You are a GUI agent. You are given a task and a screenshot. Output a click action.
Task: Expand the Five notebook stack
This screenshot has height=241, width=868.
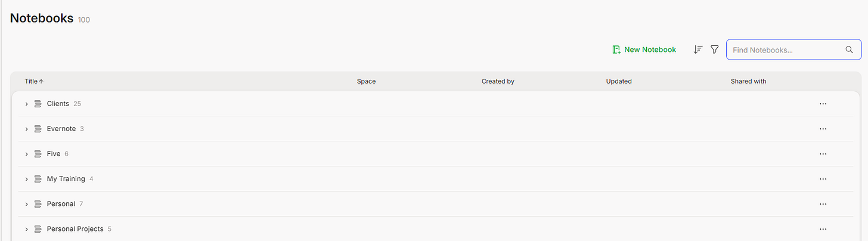coord(27,154)
